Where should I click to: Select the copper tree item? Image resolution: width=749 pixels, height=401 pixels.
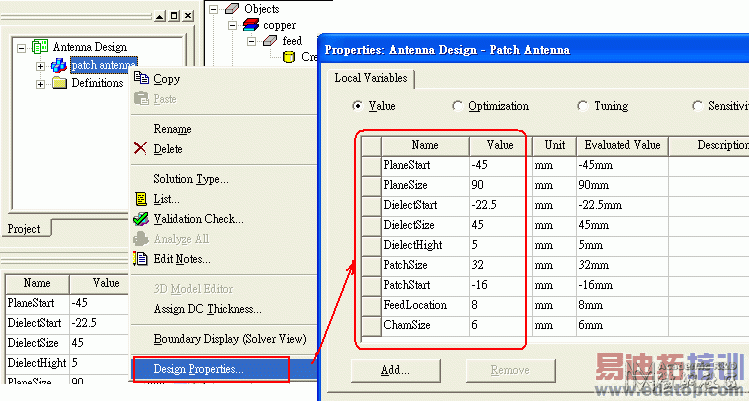point(279,25)
